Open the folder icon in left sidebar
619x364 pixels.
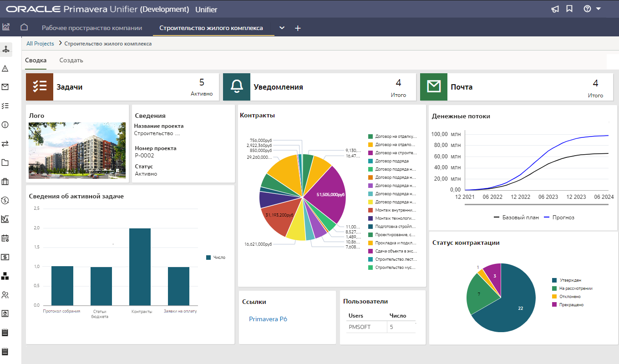click(5, 162)
